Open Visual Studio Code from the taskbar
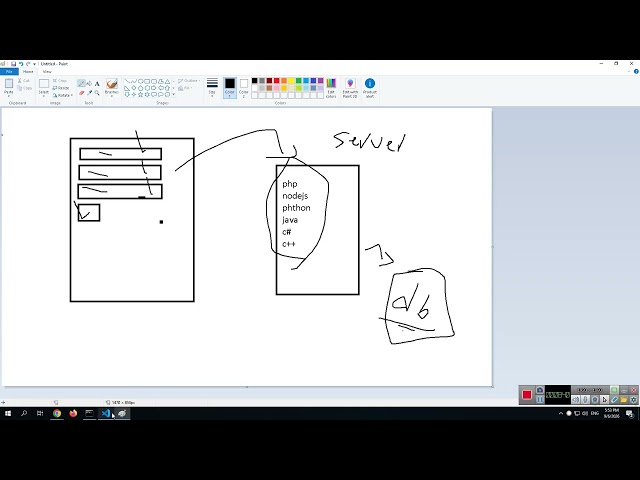The image size is (640, 480). click(x=106, y=413)
